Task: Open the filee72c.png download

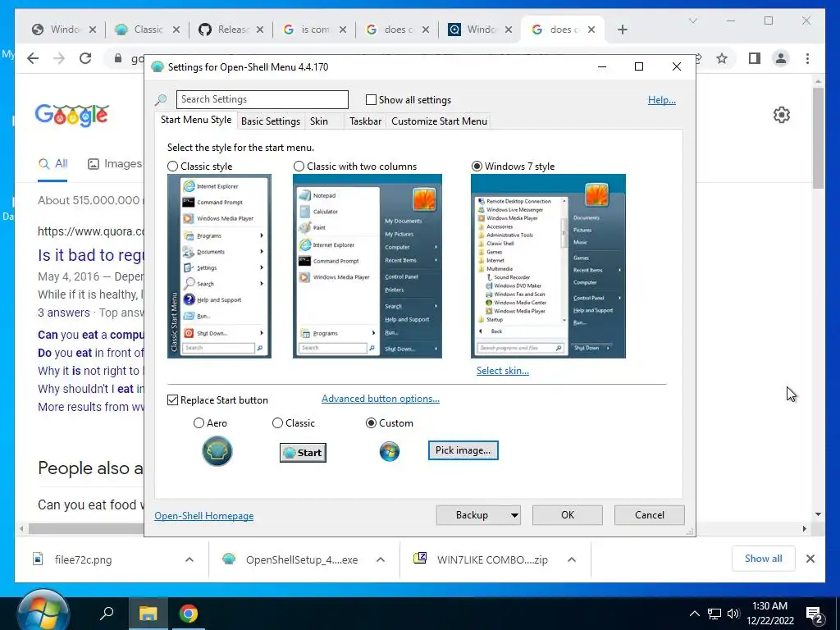Action: tap(83, 559)
